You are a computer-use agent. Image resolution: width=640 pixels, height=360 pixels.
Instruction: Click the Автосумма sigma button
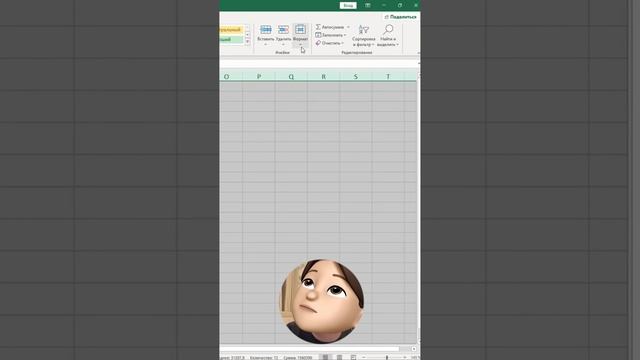tap(330, 27)
